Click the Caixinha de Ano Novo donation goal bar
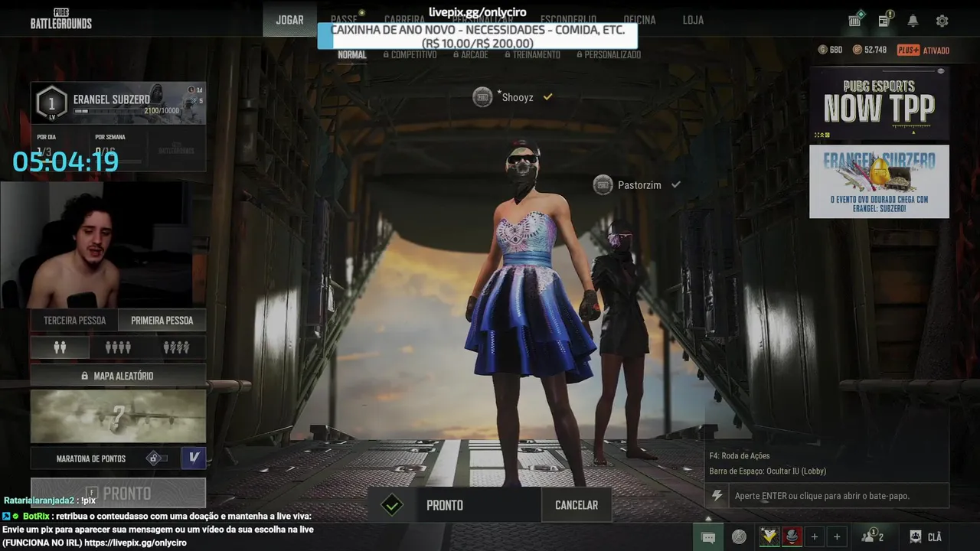980x551 pixels. [477, 37]
